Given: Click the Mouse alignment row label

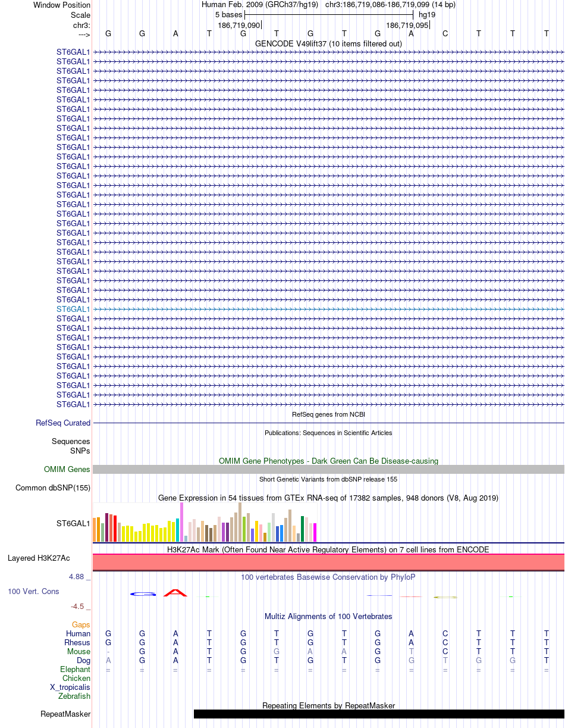Looking at the screenshot, I should [79, 652].
